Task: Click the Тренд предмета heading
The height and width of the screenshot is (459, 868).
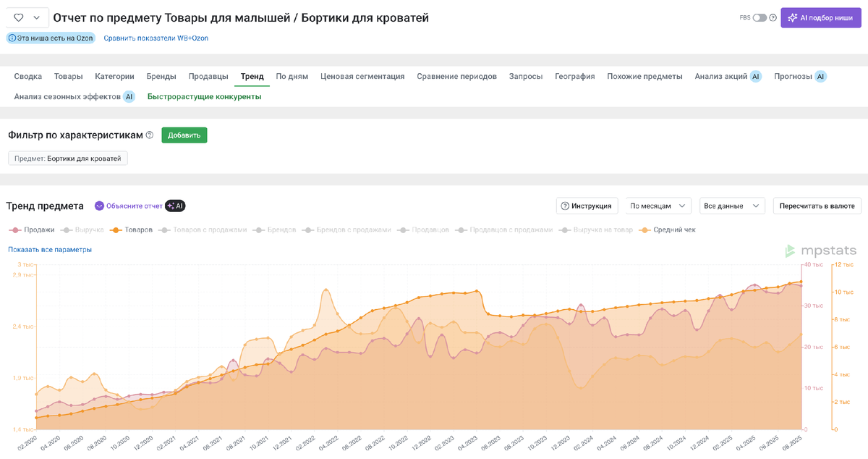Action: click(x=45, y=206)
